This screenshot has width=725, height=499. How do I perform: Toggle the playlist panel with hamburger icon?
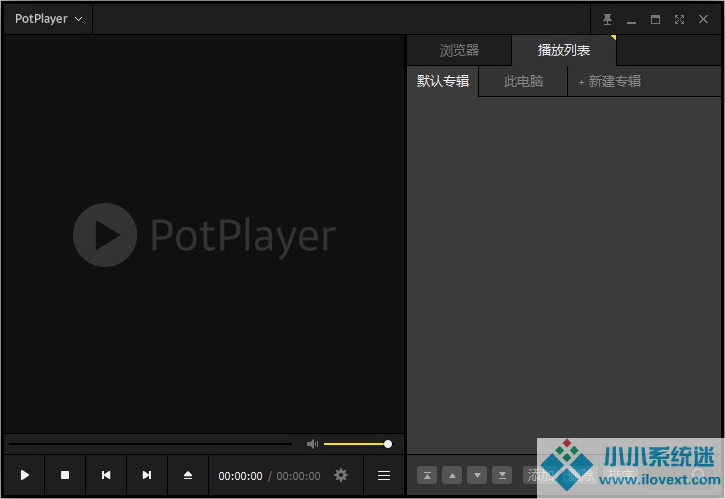click(384, 475)
